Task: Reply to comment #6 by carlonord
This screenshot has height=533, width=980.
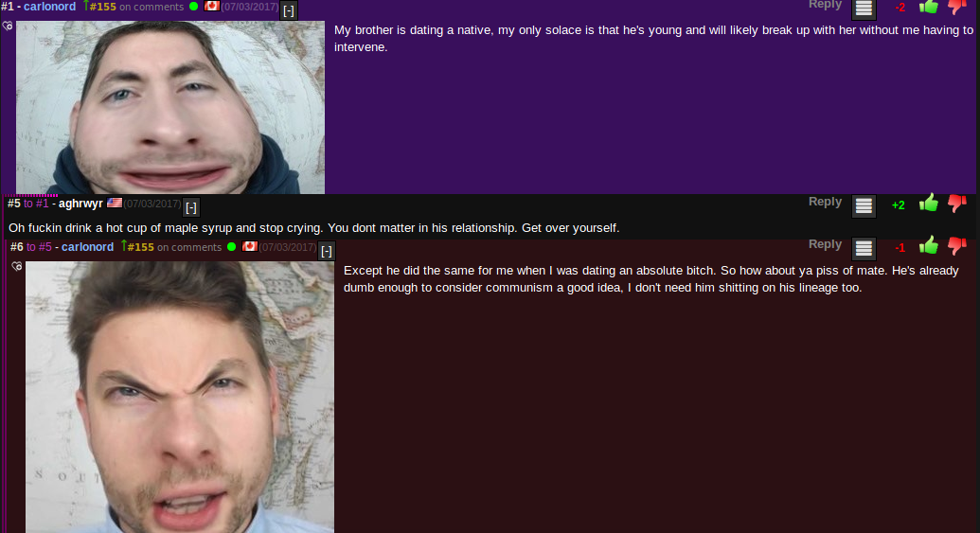Action: 825,244
